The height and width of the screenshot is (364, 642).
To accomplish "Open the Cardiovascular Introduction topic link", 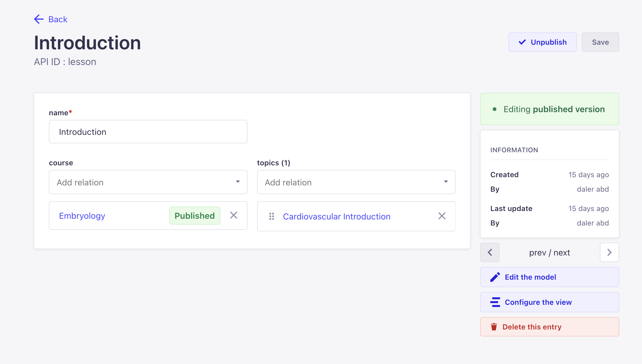I will click(336, 216).
